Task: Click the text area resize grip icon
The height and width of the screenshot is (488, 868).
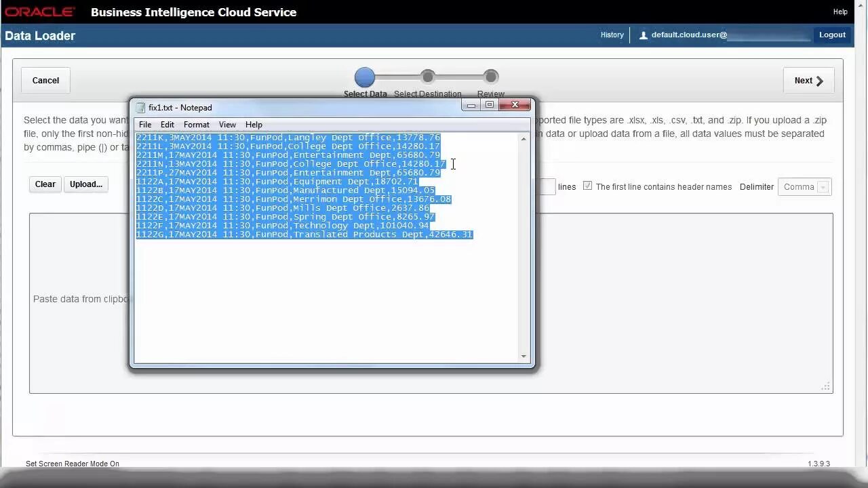Action: click(825, 386)
